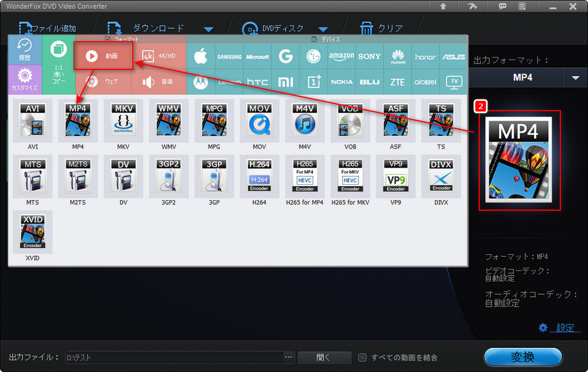The image size is (588, 372).
Task: Enable the merge all videos checkbox
Action: (x=363, y=357)
